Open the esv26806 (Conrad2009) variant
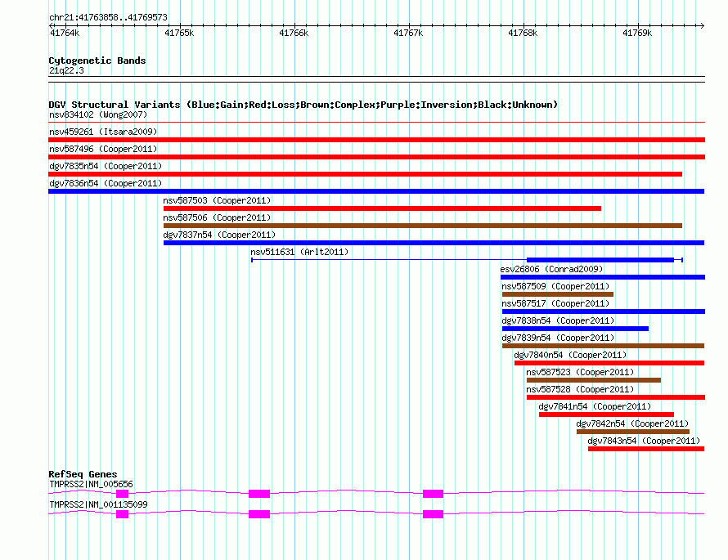 tap(603, 277)
